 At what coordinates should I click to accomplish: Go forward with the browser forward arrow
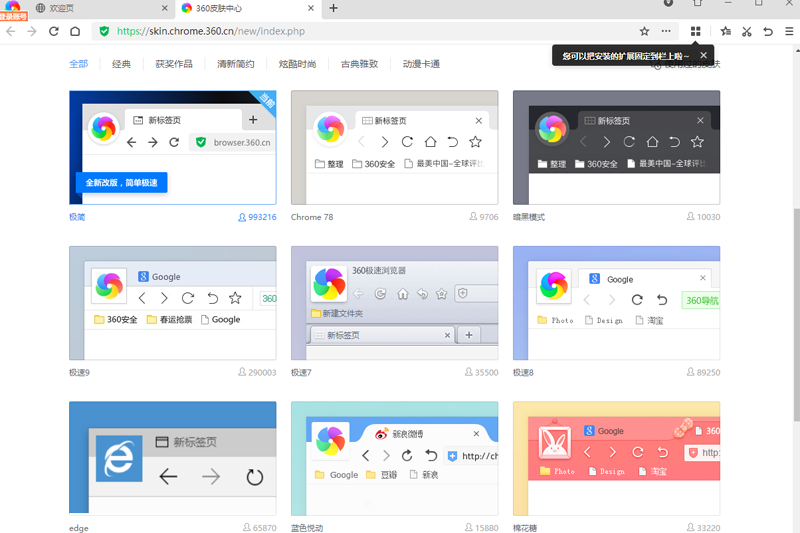point(32,32)
